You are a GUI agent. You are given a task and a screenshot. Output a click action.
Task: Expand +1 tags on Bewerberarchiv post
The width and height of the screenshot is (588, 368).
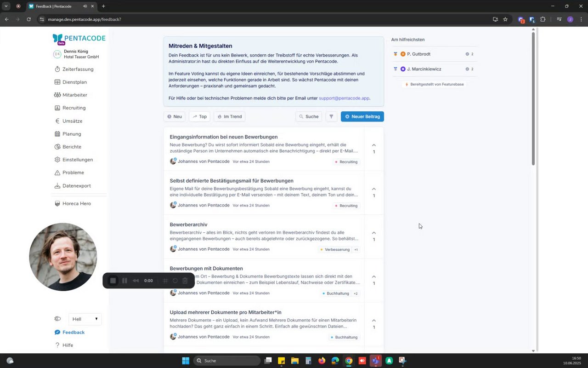(356, 249)
